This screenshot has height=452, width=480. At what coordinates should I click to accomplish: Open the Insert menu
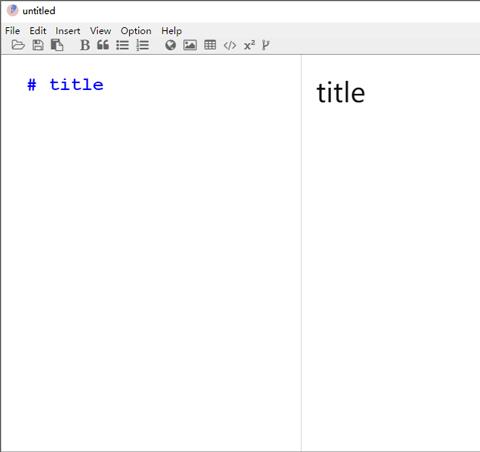[68, 31]
